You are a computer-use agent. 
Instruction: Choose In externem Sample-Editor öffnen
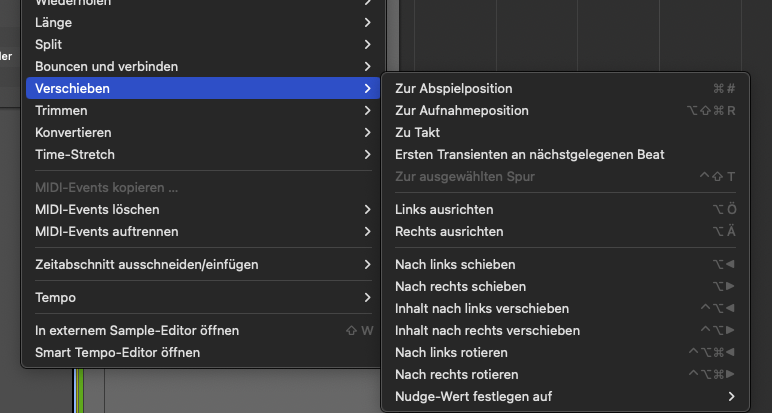203,330
